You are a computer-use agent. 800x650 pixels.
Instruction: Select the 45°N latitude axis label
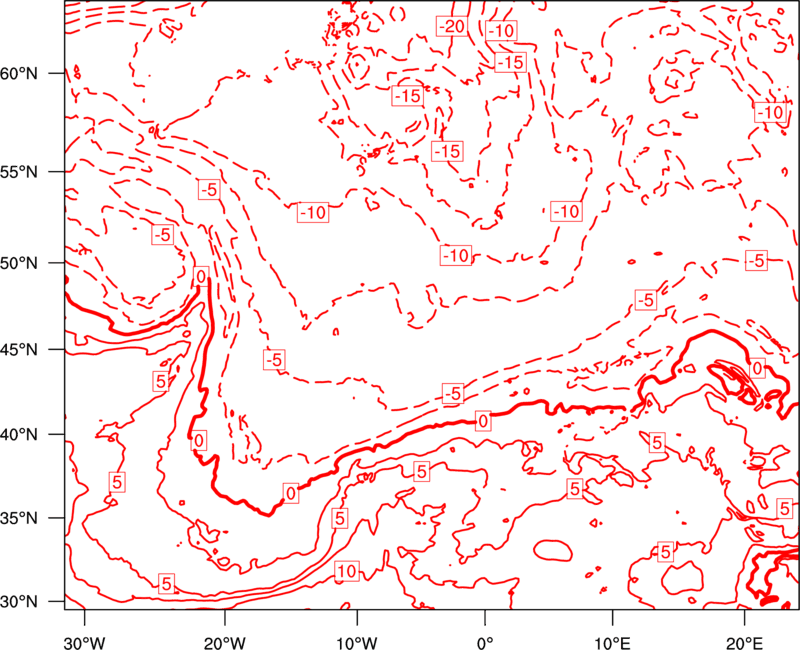[x=19, y=350]
